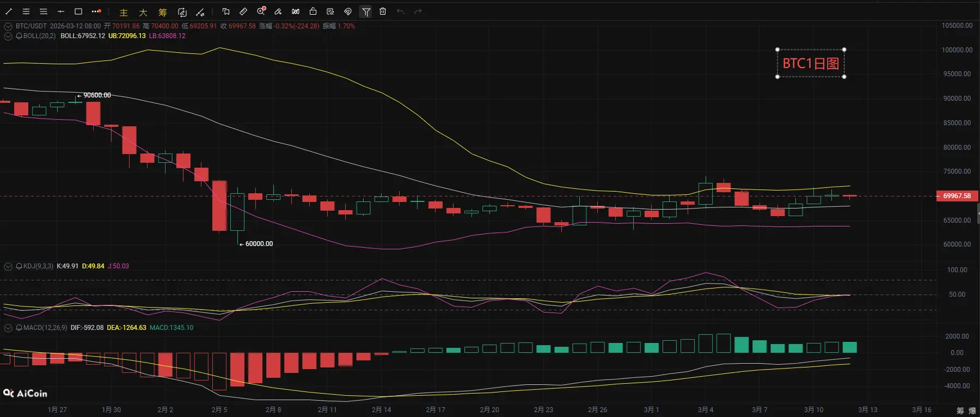Click the 100000.00 price axis label

(957, 50)
